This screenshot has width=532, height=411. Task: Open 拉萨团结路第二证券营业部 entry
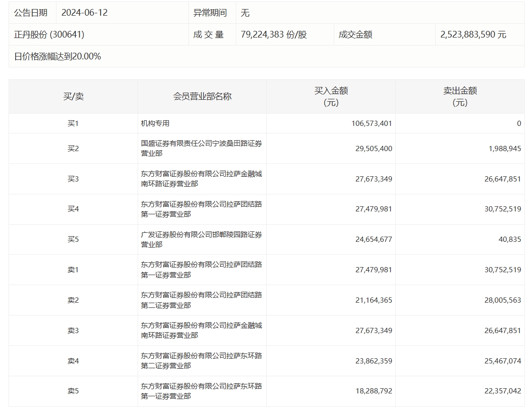(x=201, y=300)
